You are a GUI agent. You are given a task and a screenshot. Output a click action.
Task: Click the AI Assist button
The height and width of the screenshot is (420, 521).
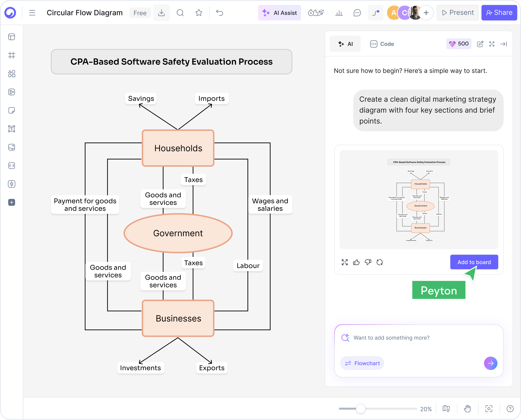click(x=279, y=13)
